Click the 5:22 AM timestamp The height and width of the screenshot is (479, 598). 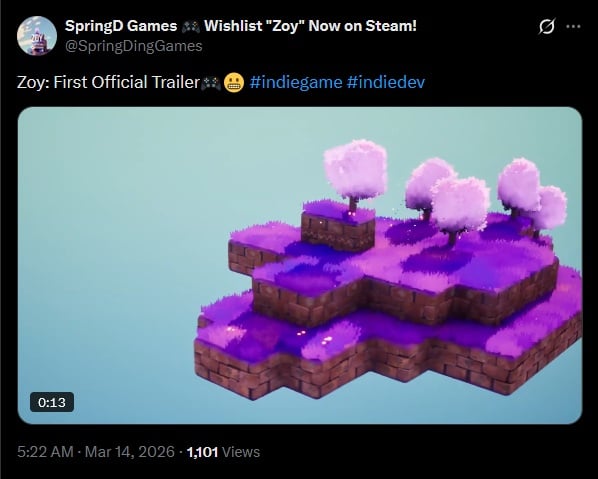click(x=45, y=452)
